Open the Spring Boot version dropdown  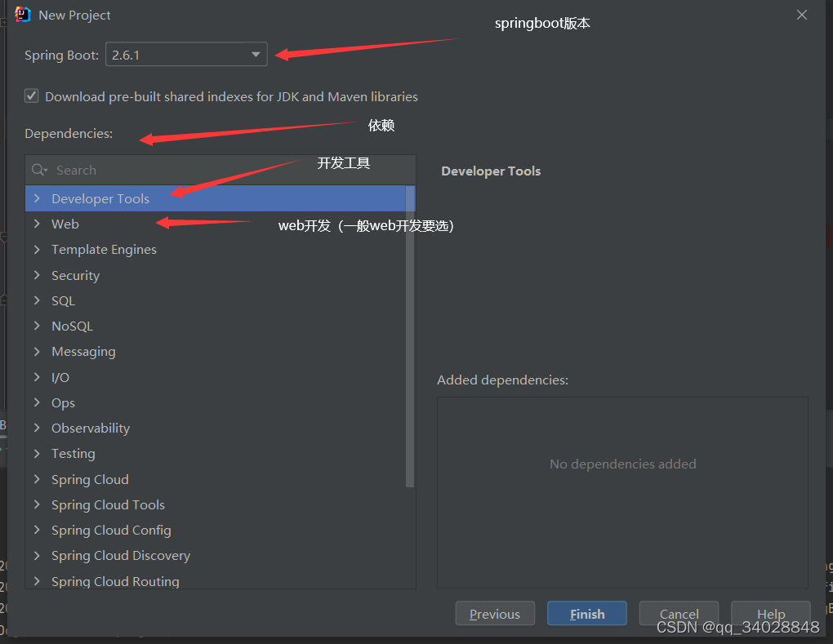(256, 54)
